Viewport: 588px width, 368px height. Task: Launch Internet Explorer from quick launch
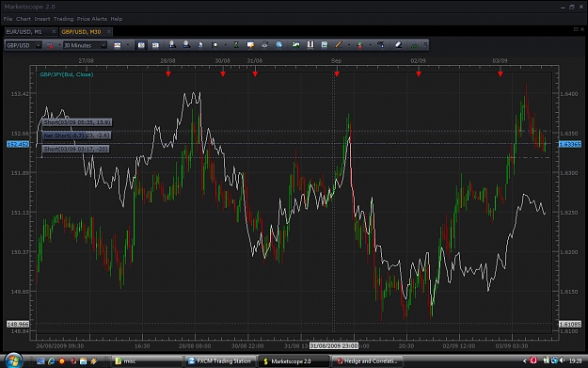(52, 360)
